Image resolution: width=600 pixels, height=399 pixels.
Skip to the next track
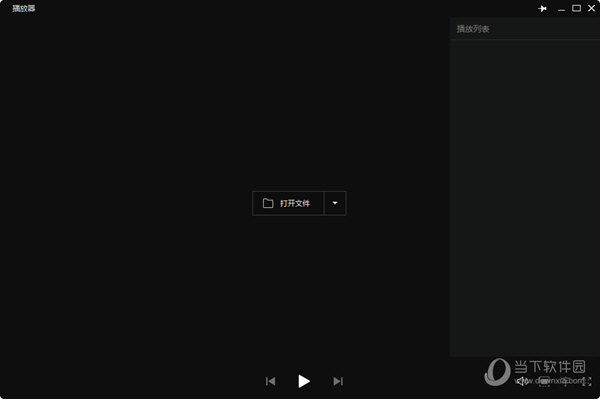coord(338,381)
